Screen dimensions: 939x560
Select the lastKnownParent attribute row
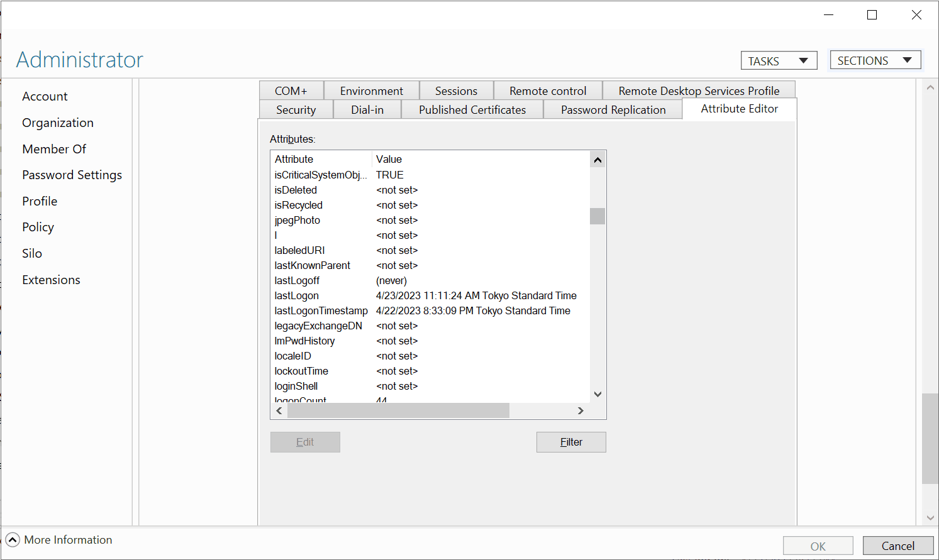coord(430,265)
